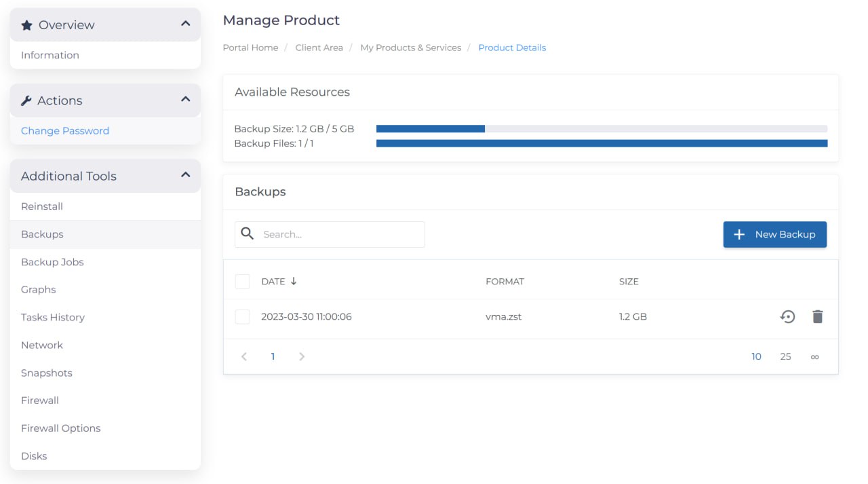Open the Change Password link
This screenshot has width=868, height=484.
pyautogui.click(x=65, y=131)
